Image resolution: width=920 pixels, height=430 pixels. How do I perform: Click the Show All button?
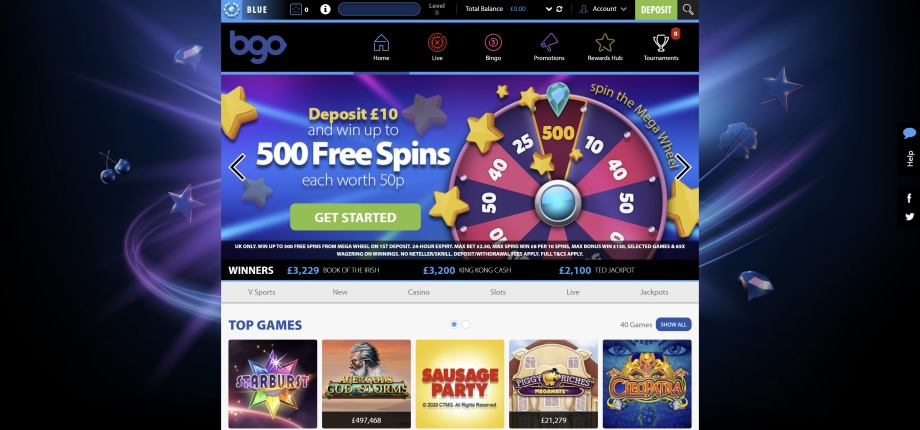point(674,324)
